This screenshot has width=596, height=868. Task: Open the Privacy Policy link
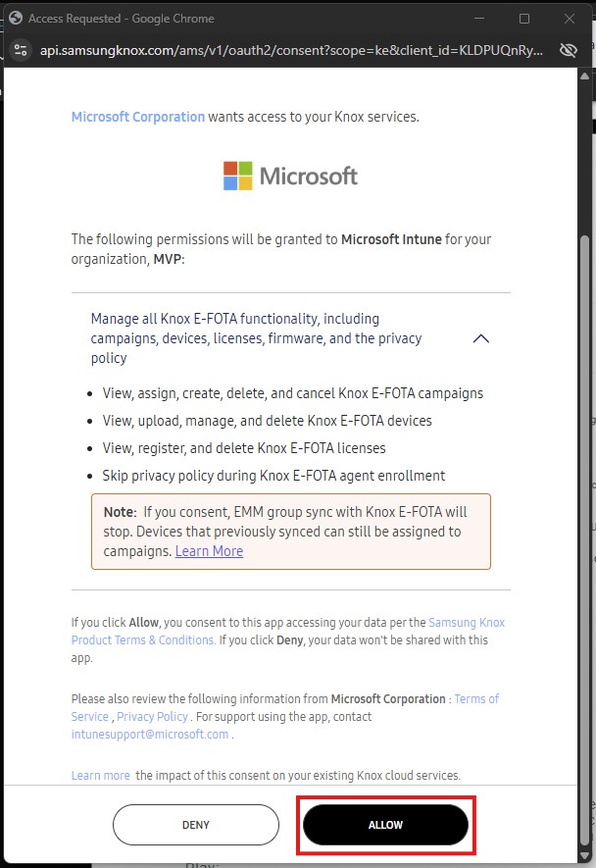152,716
